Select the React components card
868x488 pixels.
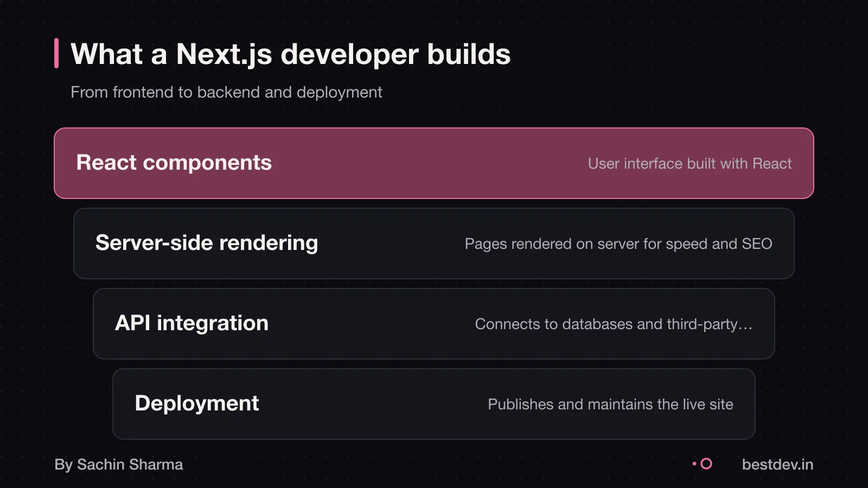[x=434, y=163]
